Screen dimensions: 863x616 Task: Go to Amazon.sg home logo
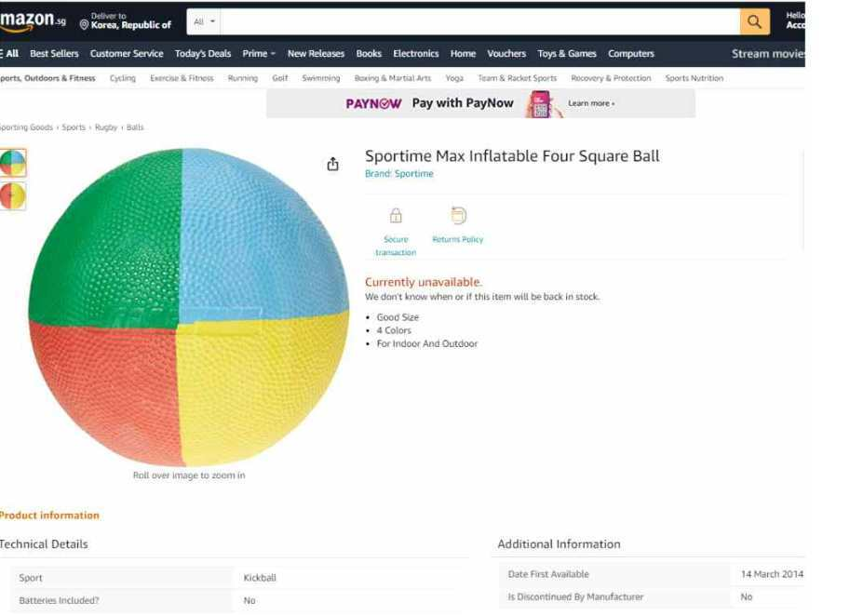pyautogui.click(x=32, y=20)
